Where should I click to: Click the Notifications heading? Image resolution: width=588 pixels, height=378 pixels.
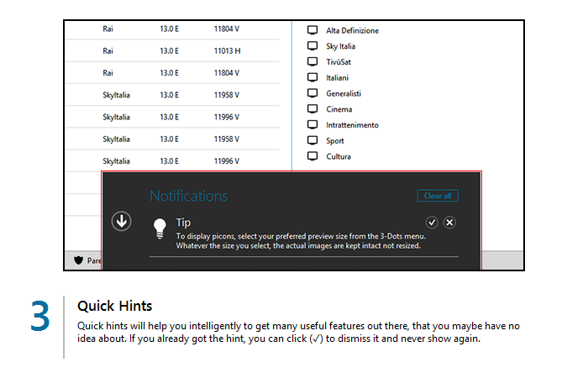188,196
